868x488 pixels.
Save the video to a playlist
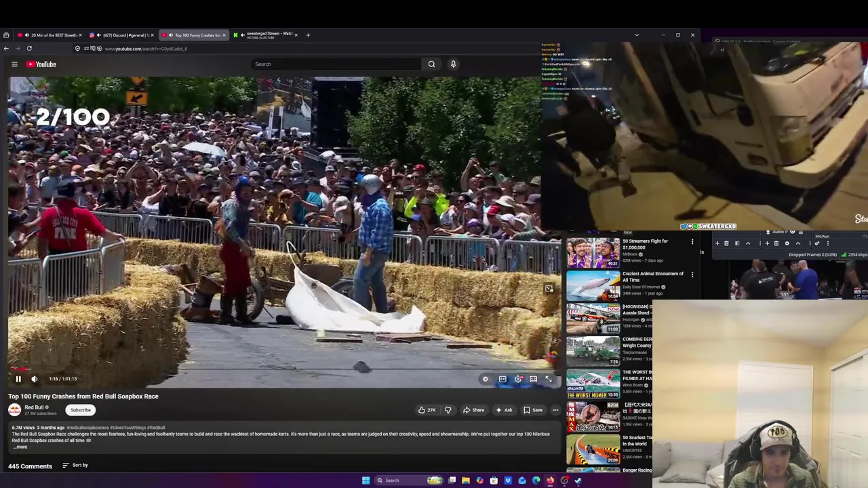[x=533, y=410]
